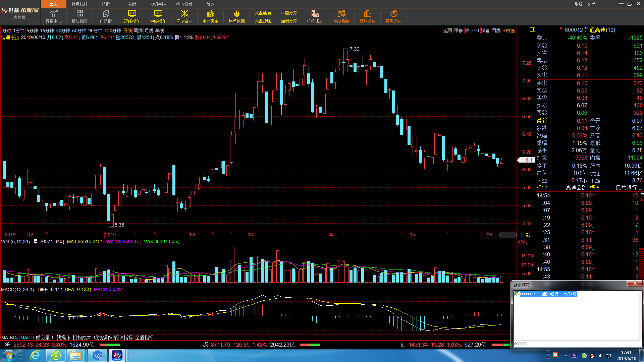This screenshot has height=362, width=644.
Task: Launch 短线操作 short-term tool
Action: point(132,17)
